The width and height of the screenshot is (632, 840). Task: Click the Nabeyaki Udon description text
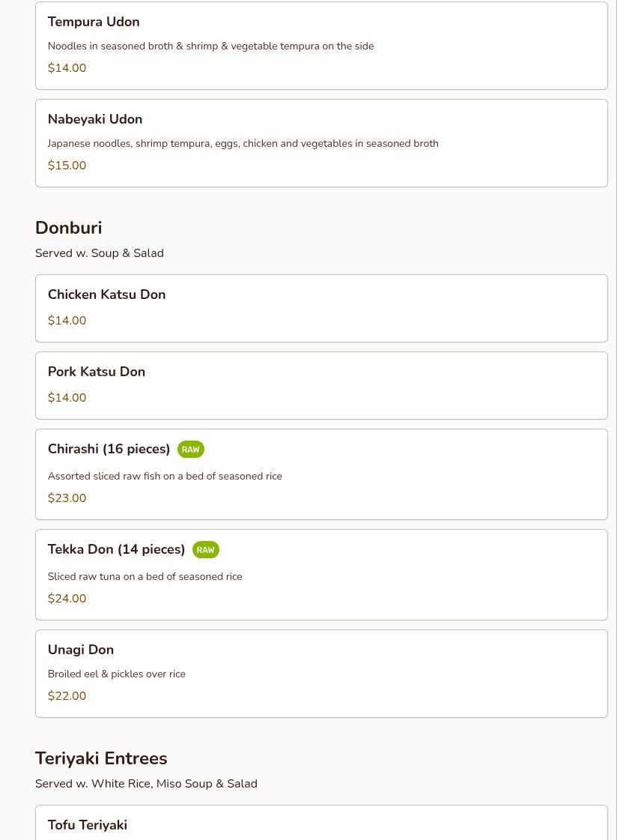243,143
